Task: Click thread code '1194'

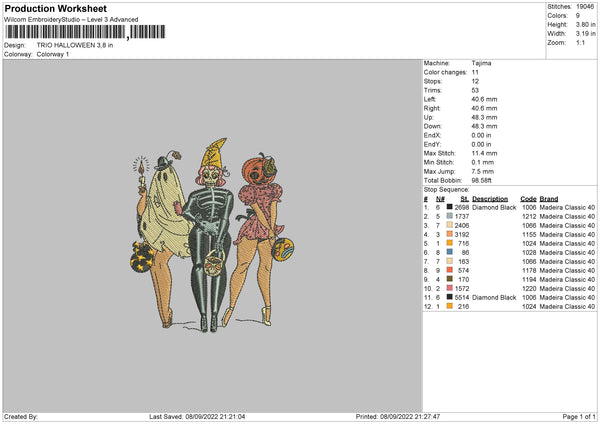Action: coord(529,279)
